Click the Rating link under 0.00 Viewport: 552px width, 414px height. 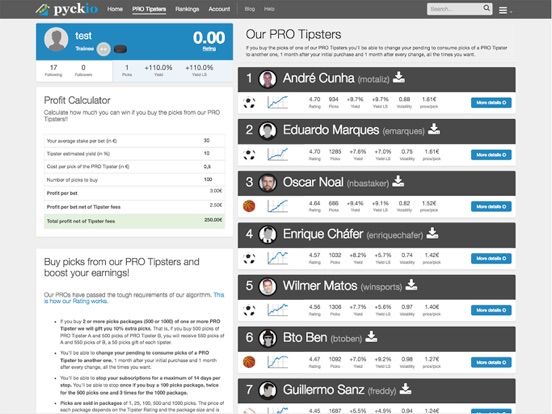pyautogui.click(x=209, y=49)
